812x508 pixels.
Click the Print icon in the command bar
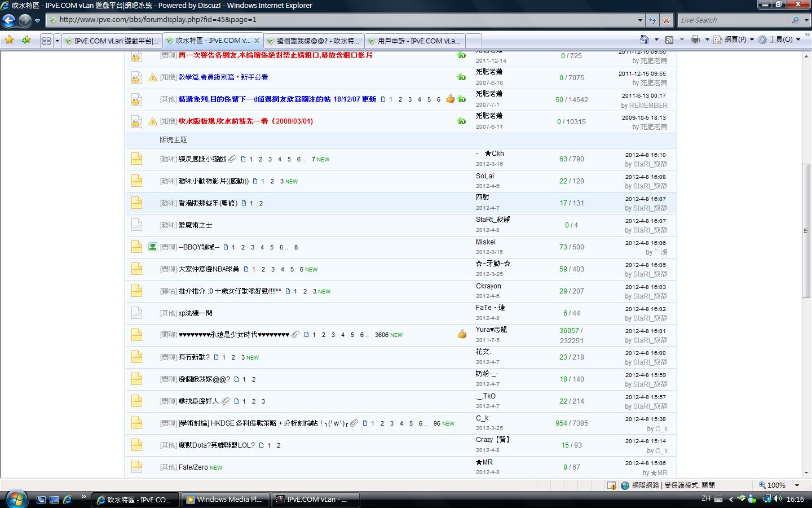(x=695, y=40)
